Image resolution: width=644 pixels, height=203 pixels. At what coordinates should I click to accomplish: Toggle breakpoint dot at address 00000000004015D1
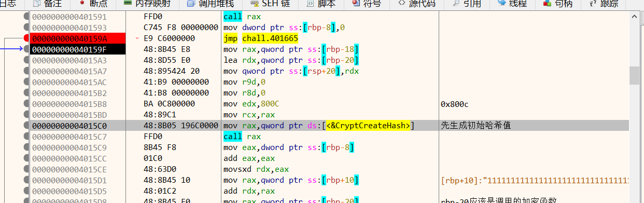(x=26, y=180)
